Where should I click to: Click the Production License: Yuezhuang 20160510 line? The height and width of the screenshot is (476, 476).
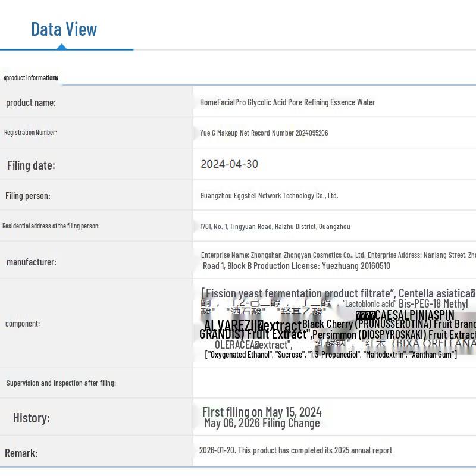[296, 266]
